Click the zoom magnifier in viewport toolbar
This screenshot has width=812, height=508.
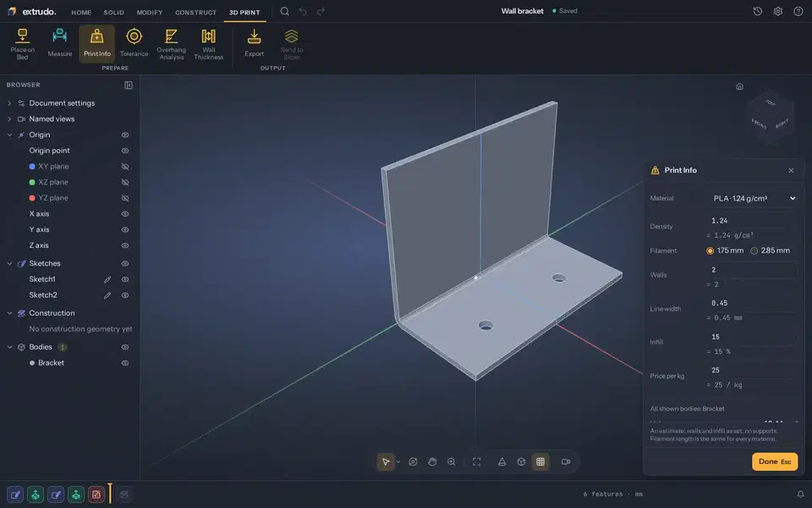[452, 462]
